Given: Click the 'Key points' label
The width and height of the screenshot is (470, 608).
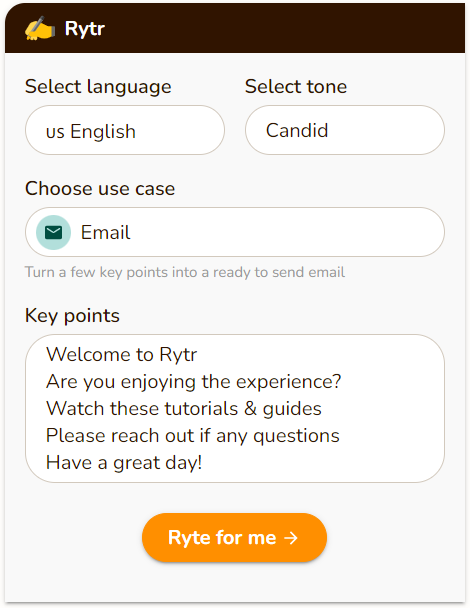Looking at the screenshot, I should [73, 316].
